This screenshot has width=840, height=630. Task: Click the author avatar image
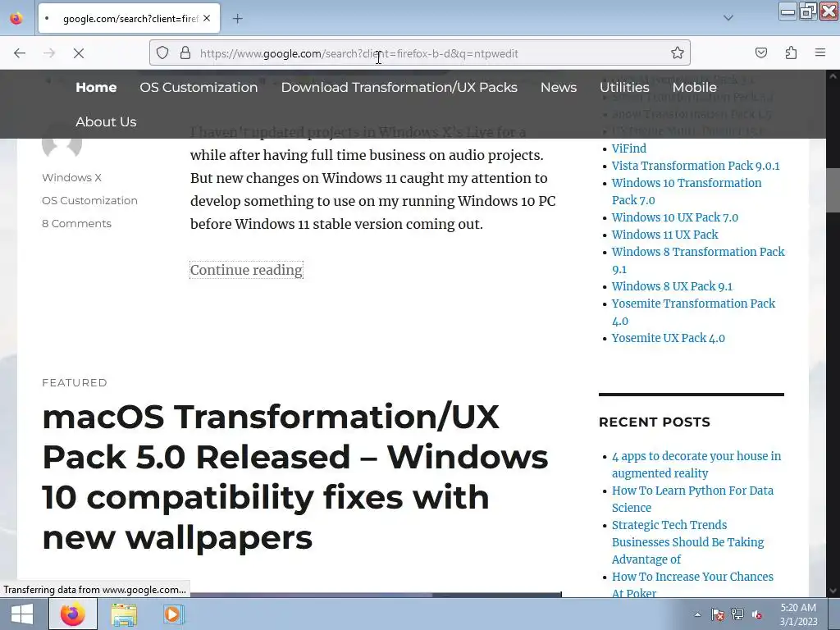click(x=62, y=148)
